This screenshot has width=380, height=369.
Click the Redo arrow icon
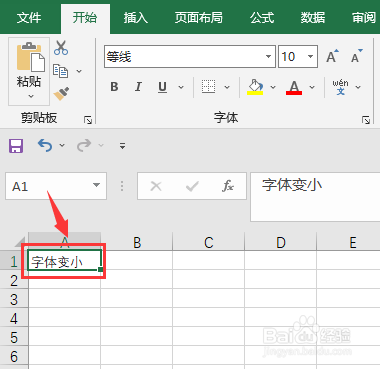tap(84, 145)
